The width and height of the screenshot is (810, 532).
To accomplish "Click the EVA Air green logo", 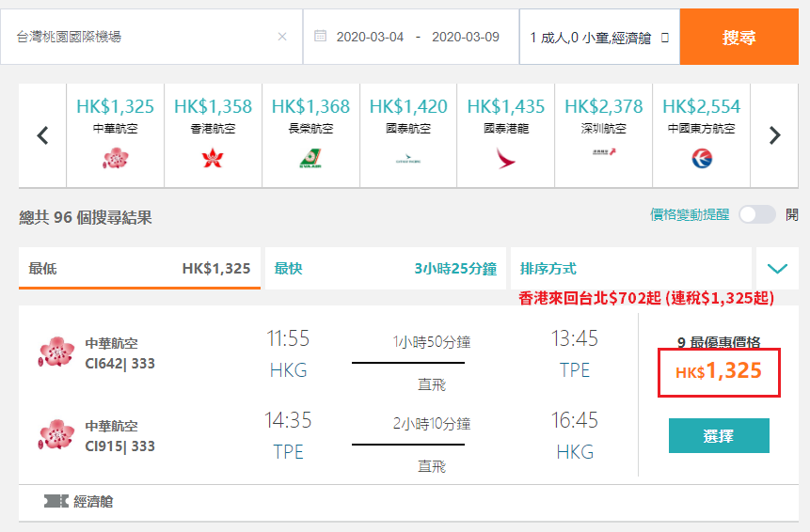I will 310,158.
